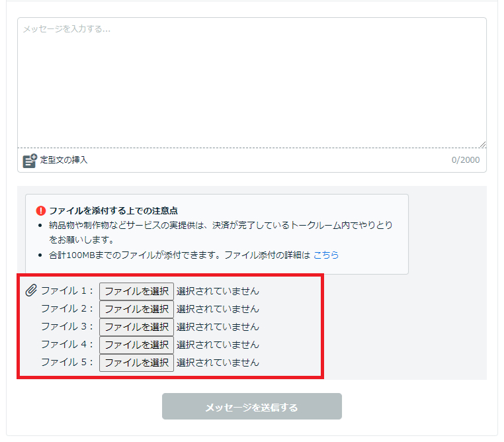Image resolution: width=504 pixels, height=442 pixels.
Task: Click the red warning exclamation icon
Action: point(41,211)
